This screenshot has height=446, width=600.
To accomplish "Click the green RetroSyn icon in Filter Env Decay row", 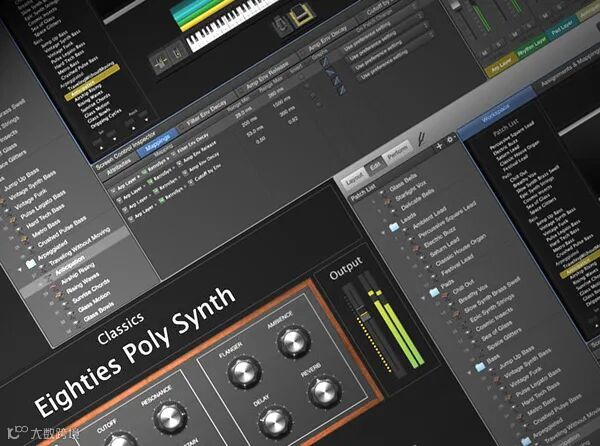I will pos(144,172).
